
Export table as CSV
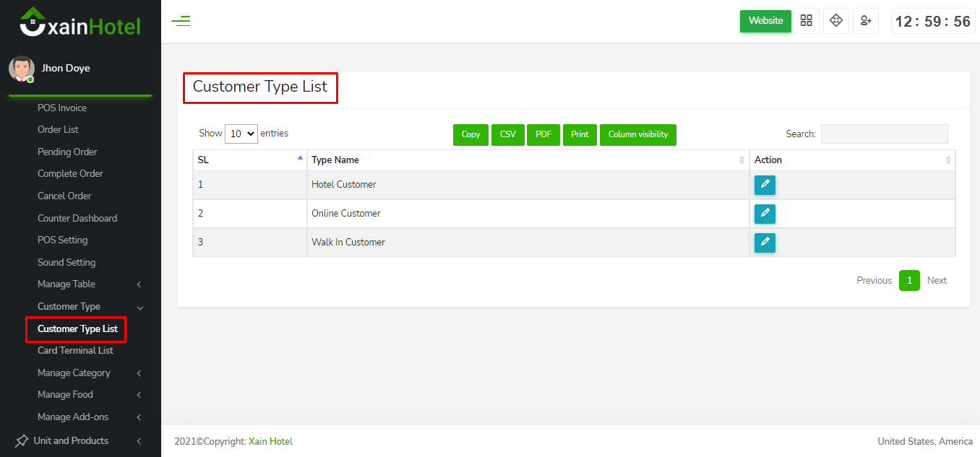[x=508, y=134]
